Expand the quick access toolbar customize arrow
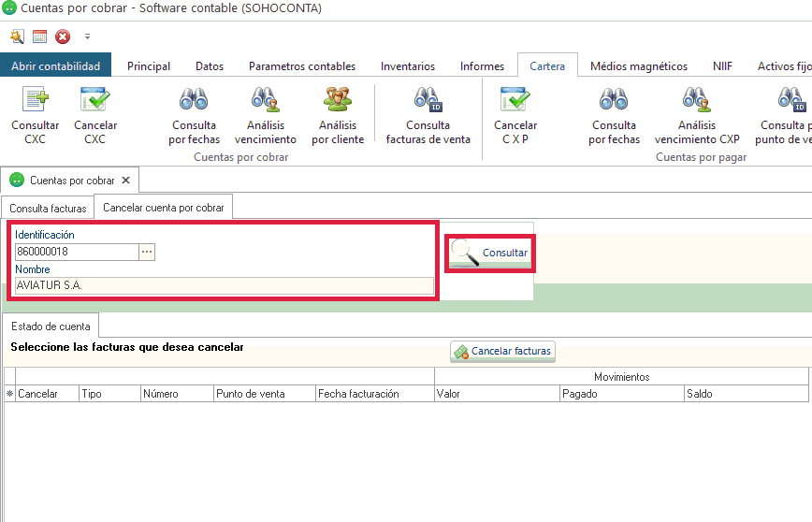Screen dimensions: 812x522 [87, 37]
